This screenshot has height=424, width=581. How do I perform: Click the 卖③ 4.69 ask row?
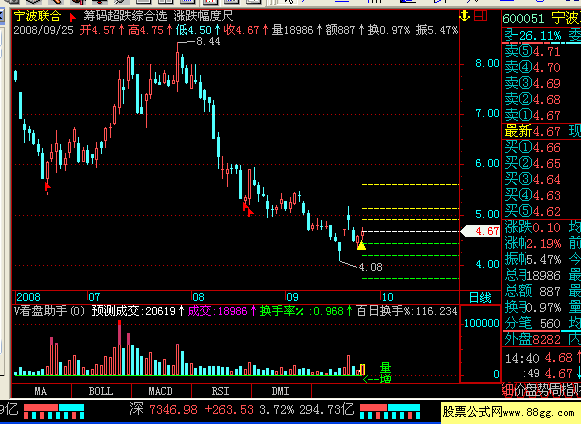click(532, 83)
